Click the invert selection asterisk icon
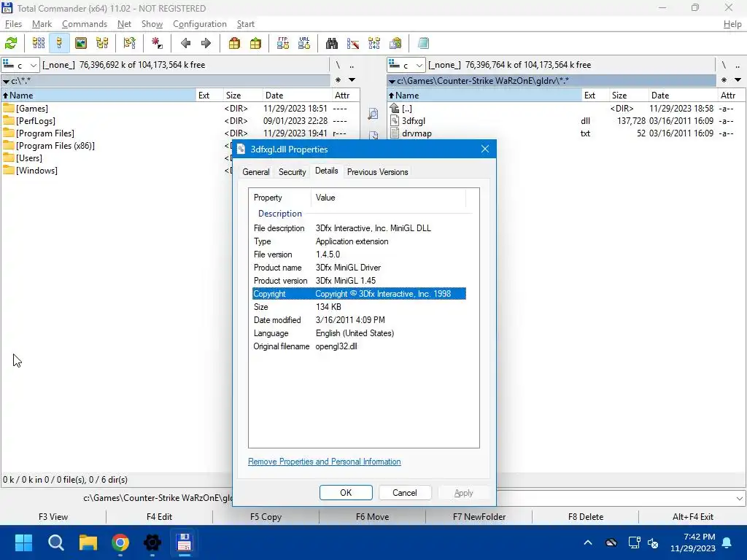This screenshot has width=747, height=560. 158,43
